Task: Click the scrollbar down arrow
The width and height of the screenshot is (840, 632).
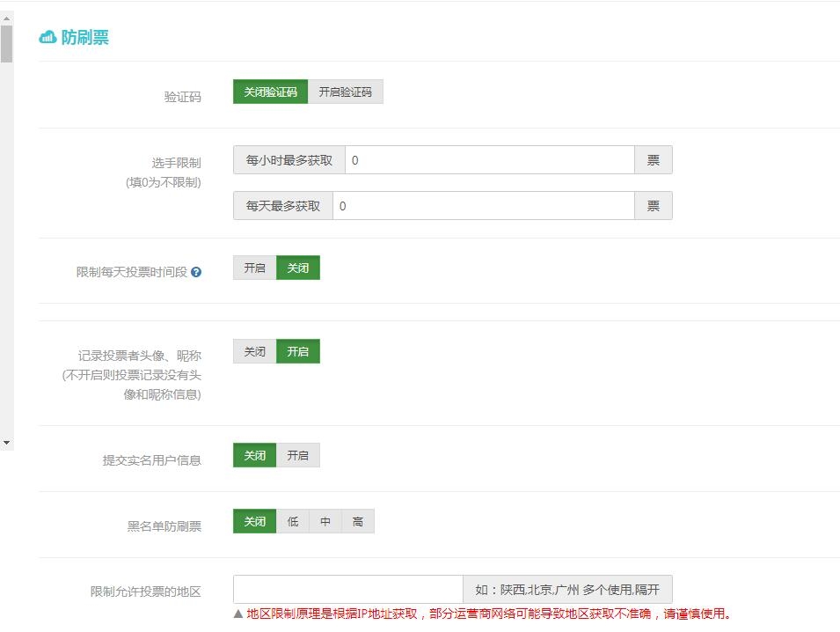Action: click(6, 442)
